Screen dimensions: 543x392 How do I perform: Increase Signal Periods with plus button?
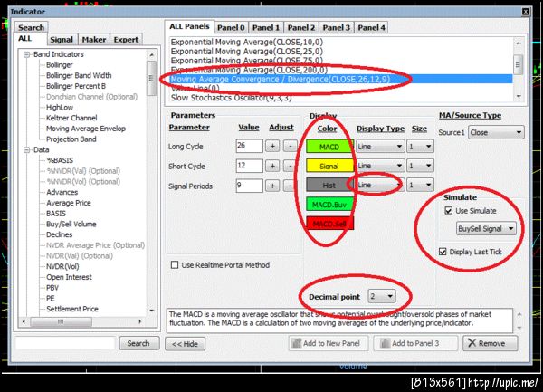[272, 186]
